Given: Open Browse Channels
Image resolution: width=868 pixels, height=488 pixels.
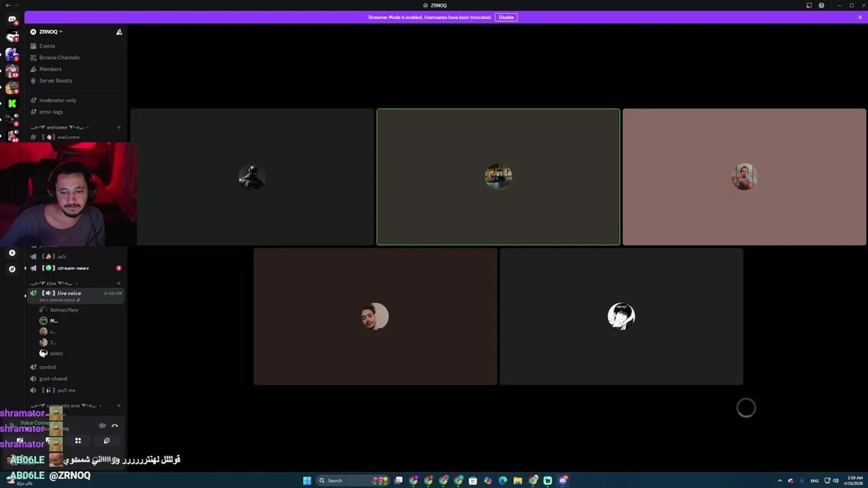Looking at the screenshot, I should click(x=76, y=58).
